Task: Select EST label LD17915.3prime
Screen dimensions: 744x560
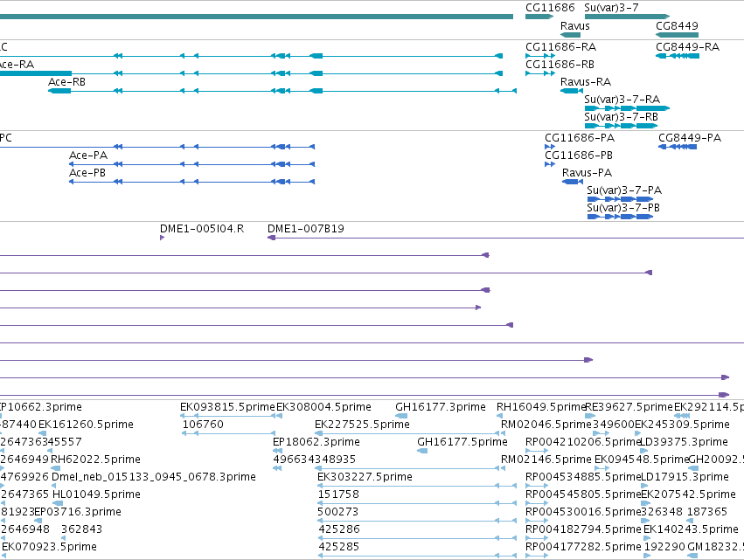Action: 685,476
